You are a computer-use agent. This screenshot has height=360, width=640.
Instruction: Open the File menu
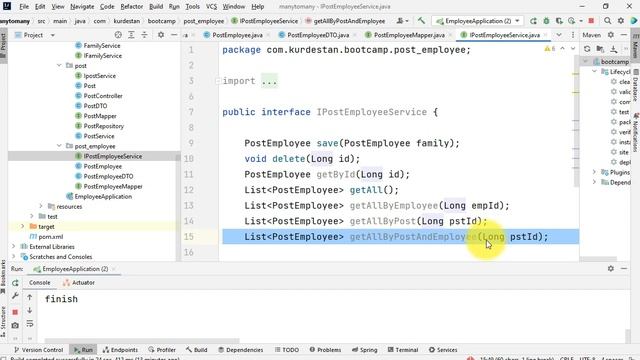pyautogui.click(x=24, y=7)
